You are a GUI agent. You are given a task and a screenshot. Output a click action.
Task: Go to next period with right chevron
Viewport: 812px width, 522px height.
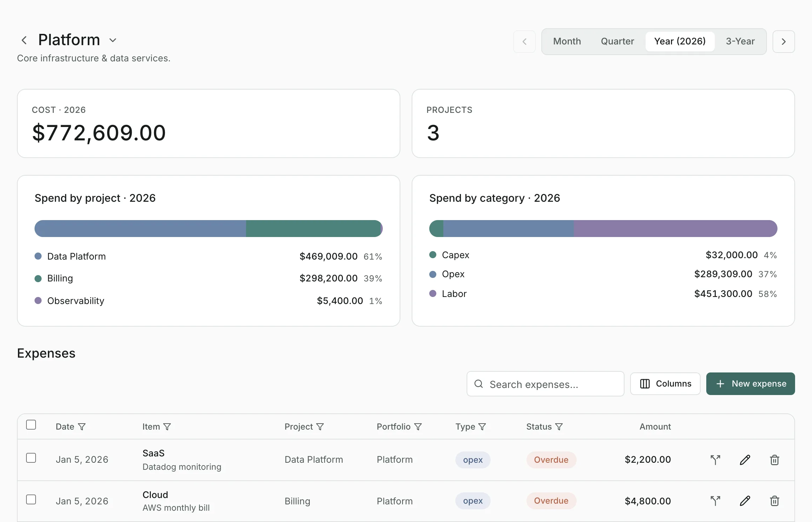click(783, 42)
